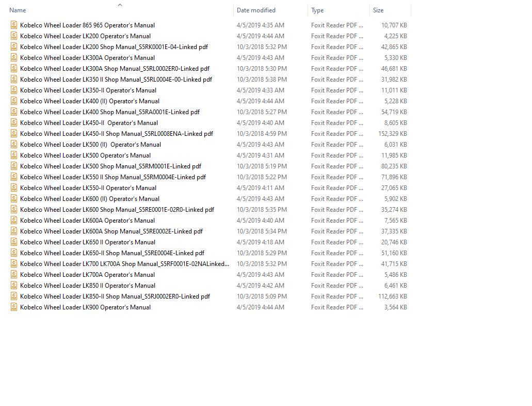This screenshot has width=532, height=406.
Task: Click the 10/3/2018 5:09 PM date cell
Action: (262, 296)
